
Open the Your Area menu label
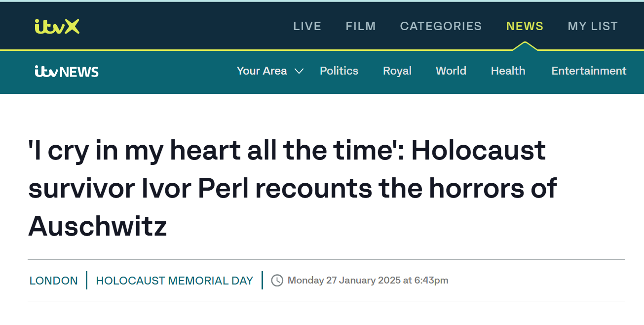[x=262, y=71]
